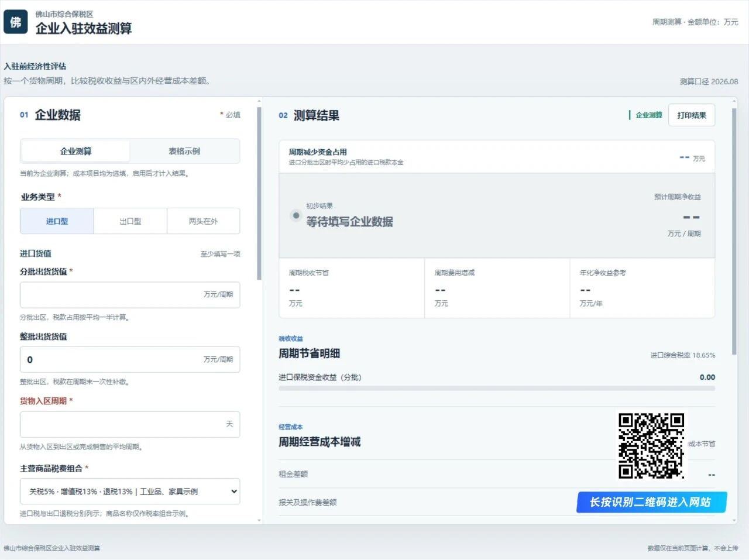Click the 进口保税资金收益 (分批) label

320,377
